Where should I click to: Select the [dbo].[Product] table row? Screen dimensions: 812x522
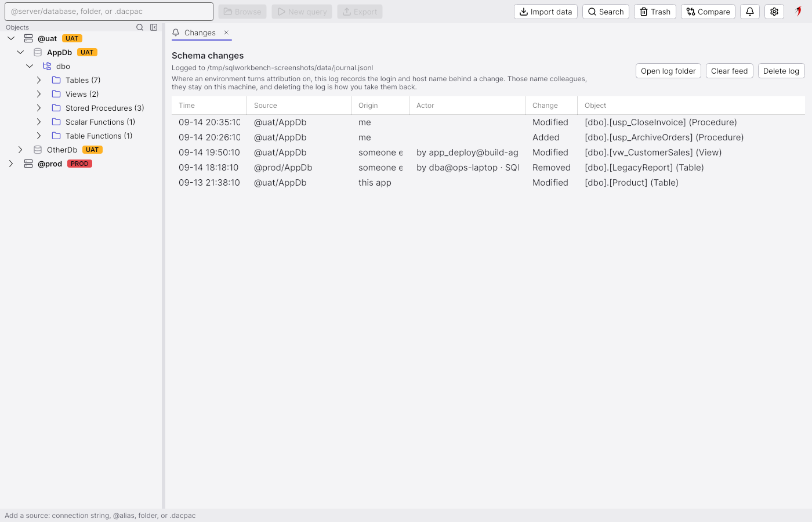coord(488,183)
